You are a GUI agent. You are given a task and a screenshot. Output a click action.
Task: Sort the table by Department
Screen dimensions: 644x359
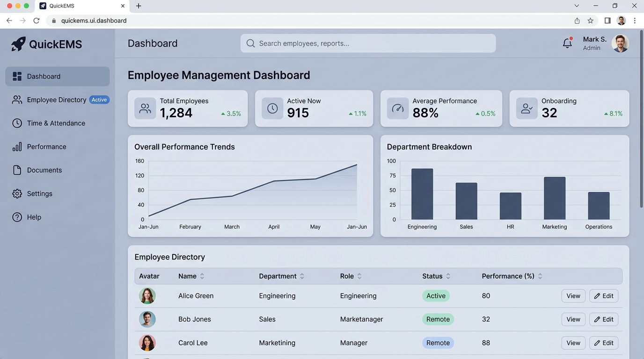[x=302, y=276]
